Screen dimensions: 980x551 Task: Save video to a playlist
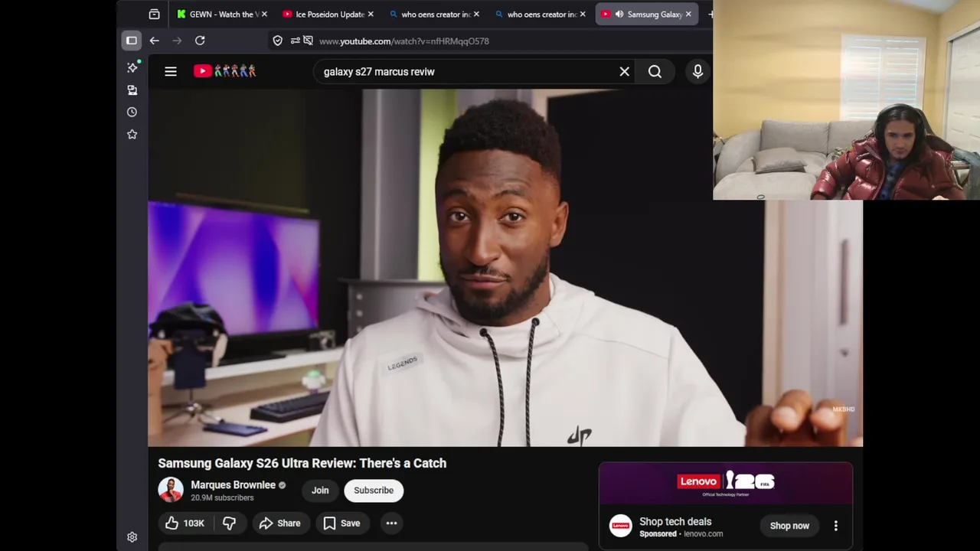pos(341,523)
